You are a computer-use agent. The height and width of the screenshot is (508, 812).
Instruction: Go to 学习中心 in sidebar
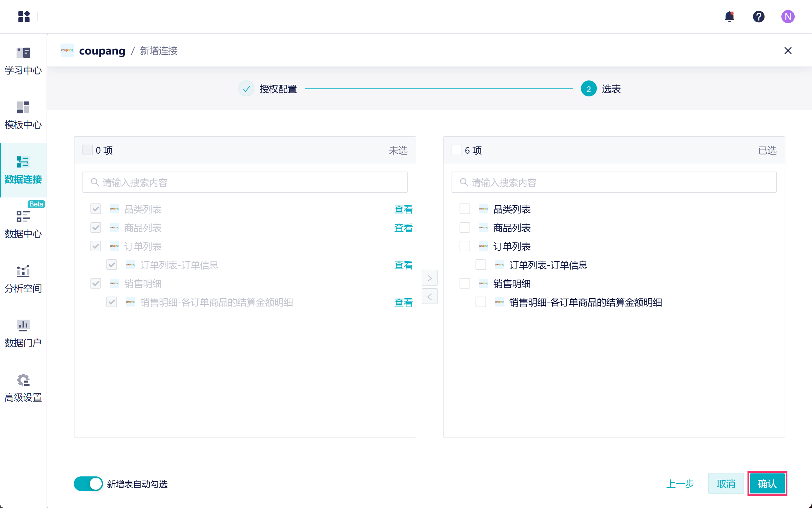(x=23, y=61)
